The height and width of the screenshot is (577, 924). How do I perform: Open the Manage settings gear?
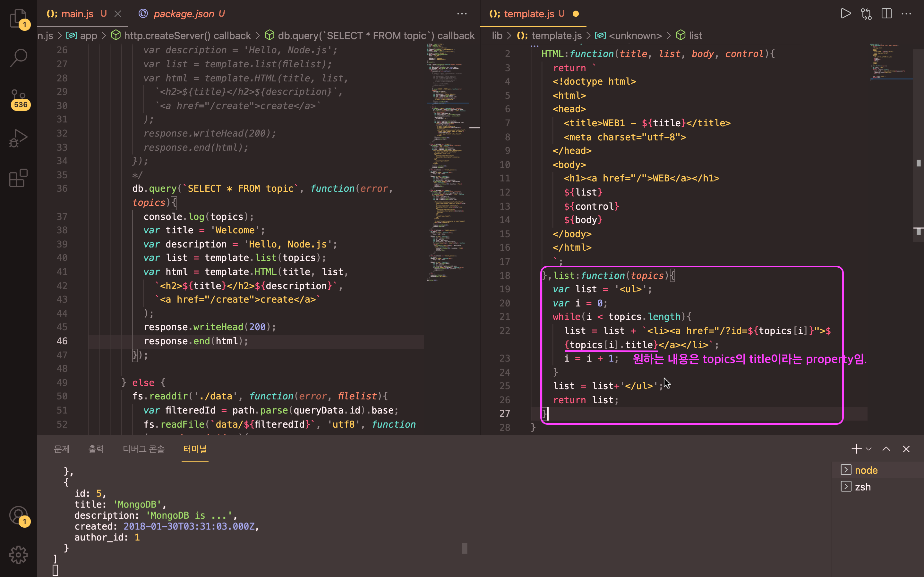click(x=18, y=555)
